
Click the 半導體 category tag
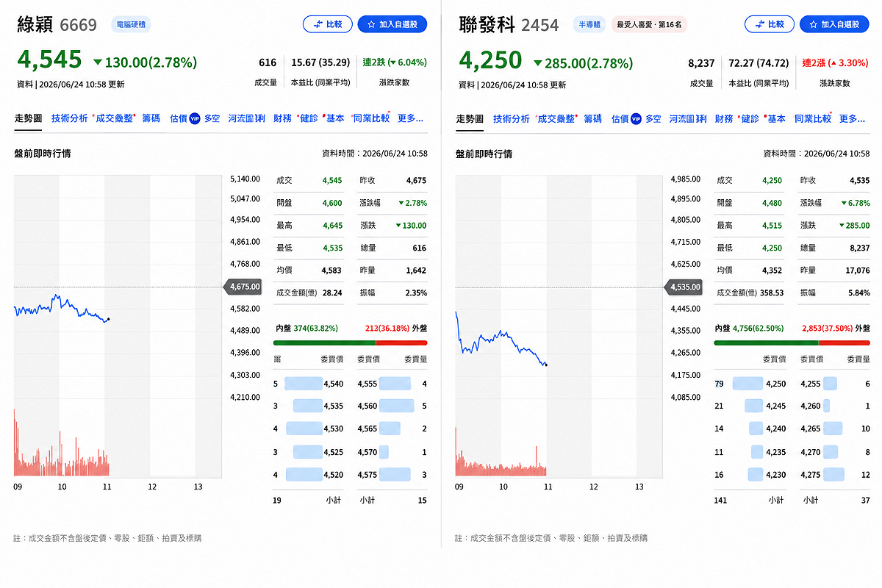click(x=589, y=24)
